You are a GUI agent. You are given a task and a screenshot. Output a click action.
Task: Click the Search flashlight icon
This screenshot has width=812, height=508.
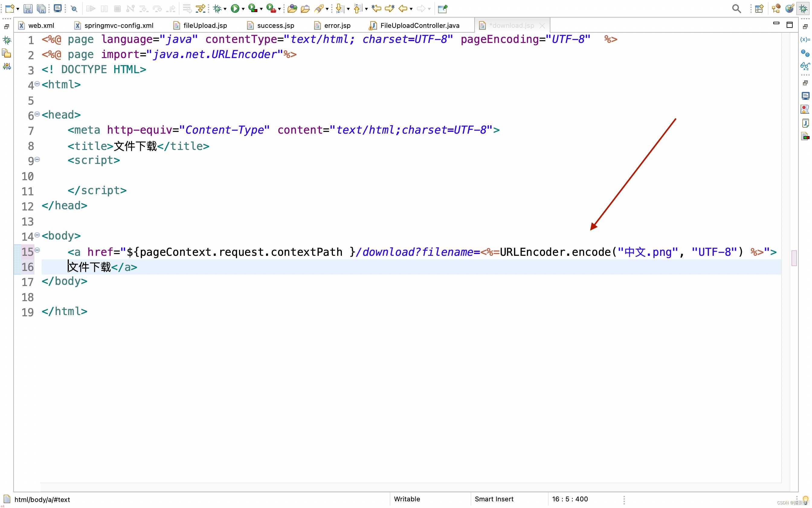coord(318,8)
